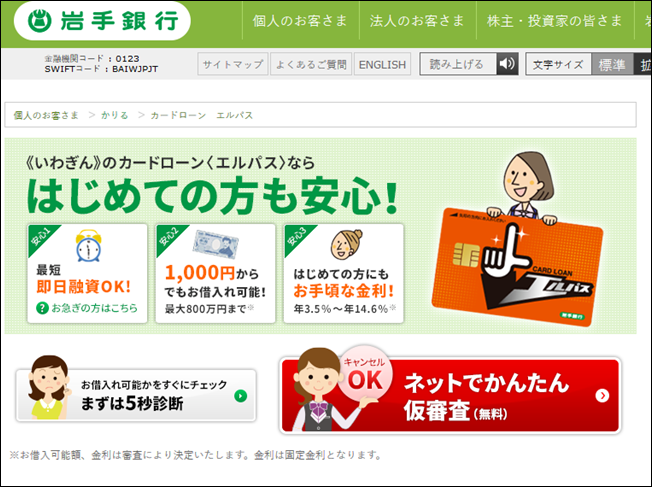Click the カードローン エルパス breadcrumb
The height and width of the screenshot is (487, 652).
coord(202,115)
